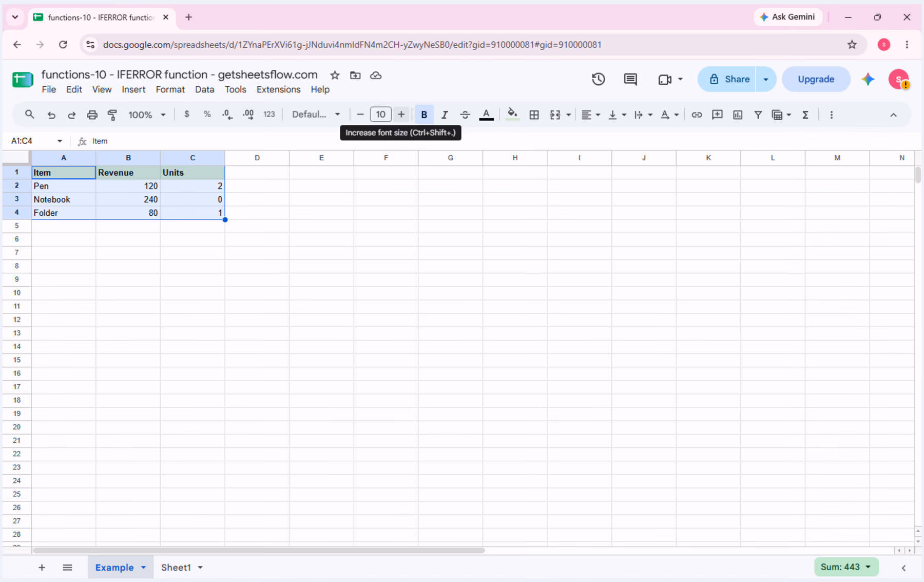Open the Example sheet tab menu
This screenshot has height=582, width=924.
(144, 568)
